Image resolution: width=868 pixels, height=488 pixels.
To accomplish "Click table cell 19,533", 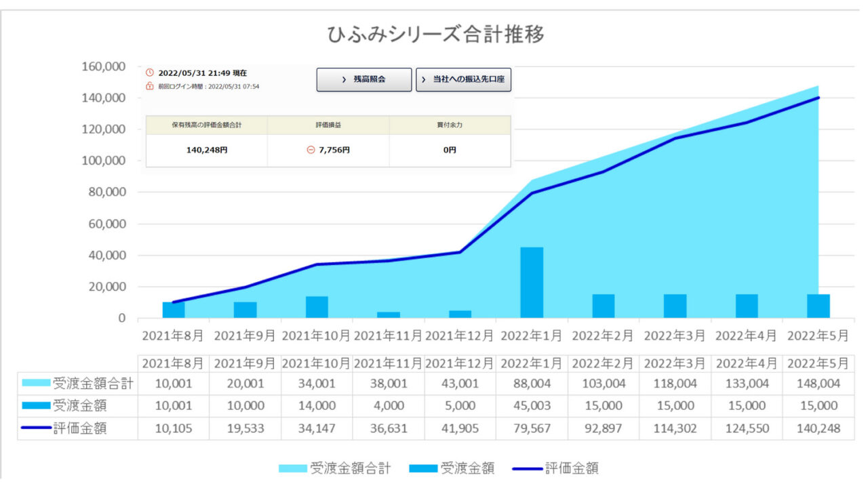I will [245, 428].
